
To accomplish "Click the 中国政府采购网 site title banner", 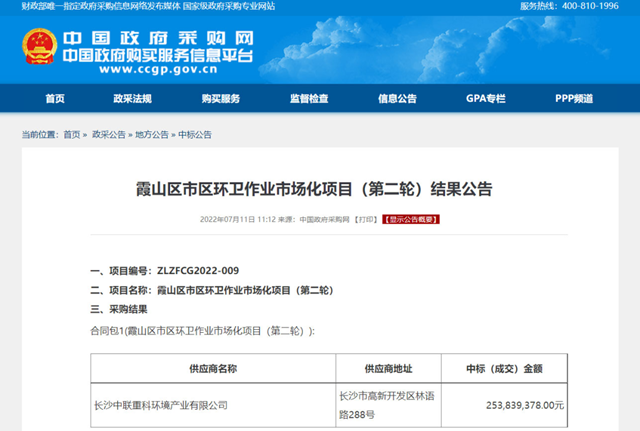I will [x=159, y=46].
